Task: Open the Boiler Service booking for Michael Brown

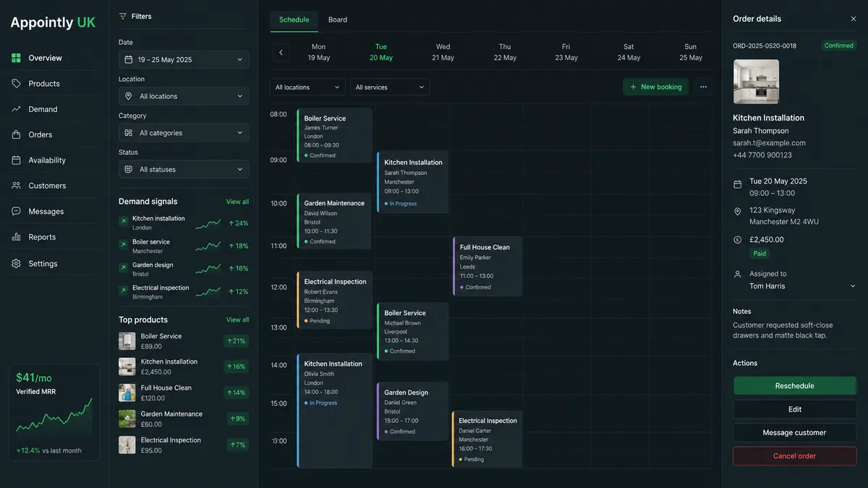Action: pos(412,331)
